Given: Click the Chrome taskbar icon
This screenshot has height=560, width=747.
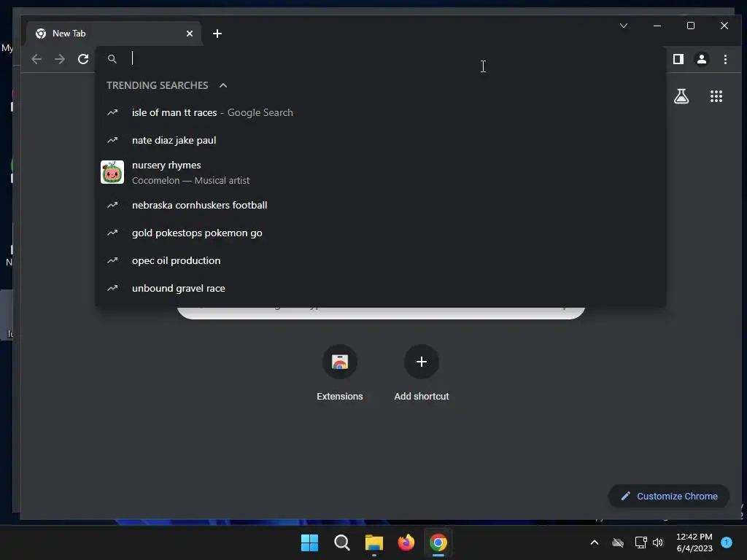Looking at the screenshot, I should 438,542.
